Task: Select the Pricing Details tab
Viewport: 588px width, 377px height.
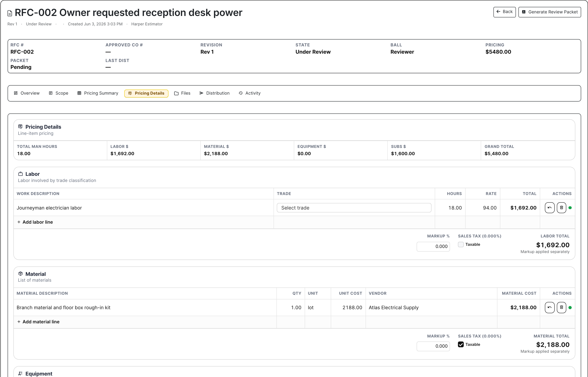Action: (146, 93)
